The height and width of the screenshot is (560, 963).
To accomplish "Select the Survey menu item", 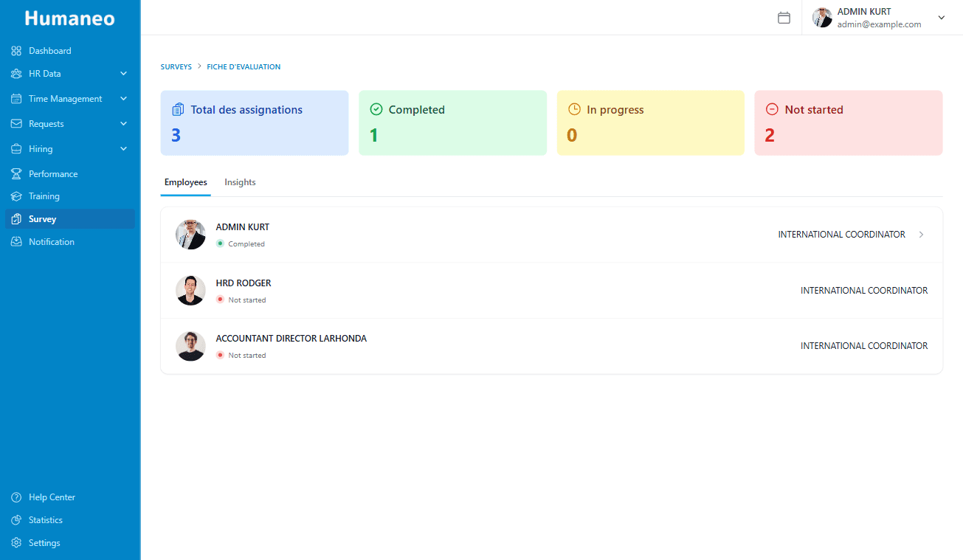I will (x=70, y=219).
